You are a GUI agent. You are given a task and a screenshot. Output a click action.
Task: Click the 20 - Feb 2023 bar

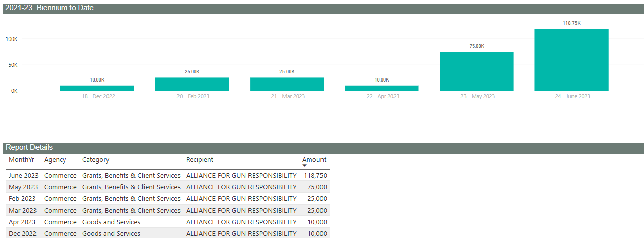[192, 84]
